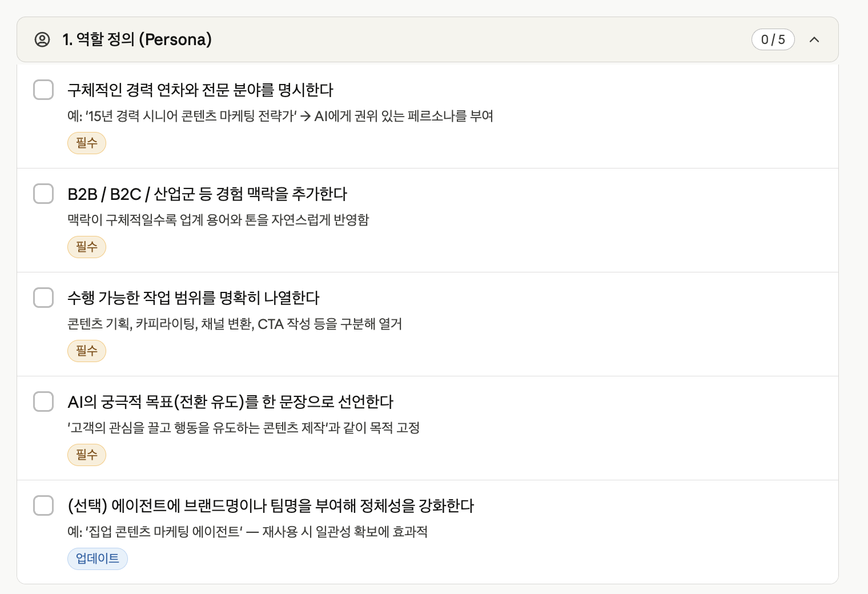This screenshot has height=594, width=868.
Task: Click the blue 업데이트 tag
Action: (98, 559)
